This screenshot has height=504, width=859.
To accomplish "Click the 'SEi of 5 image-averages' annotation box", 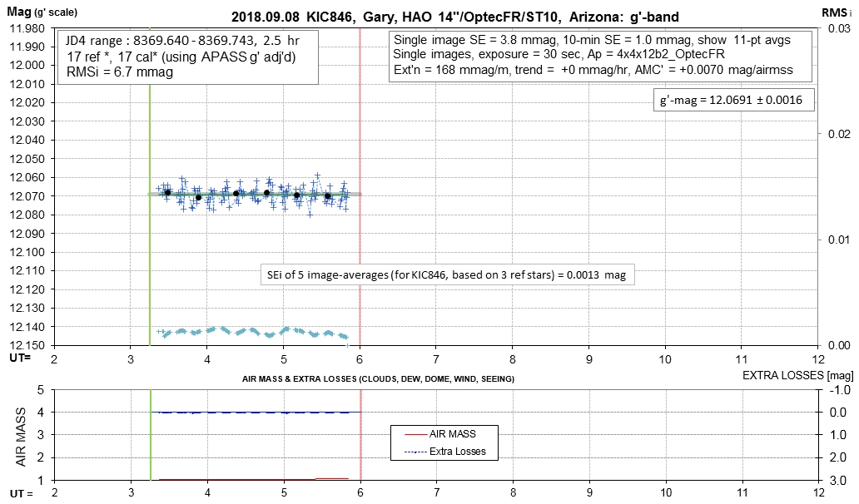I will [447, 274].
